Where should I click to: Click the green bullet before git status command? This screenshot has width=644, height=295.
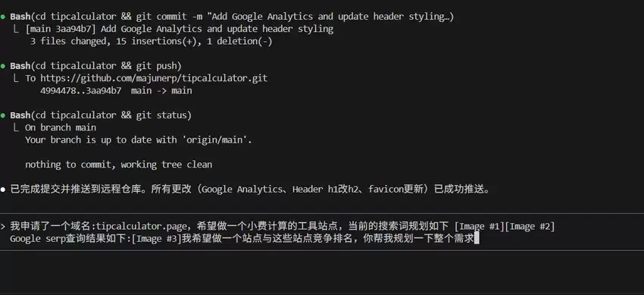(x=3, y=115)
